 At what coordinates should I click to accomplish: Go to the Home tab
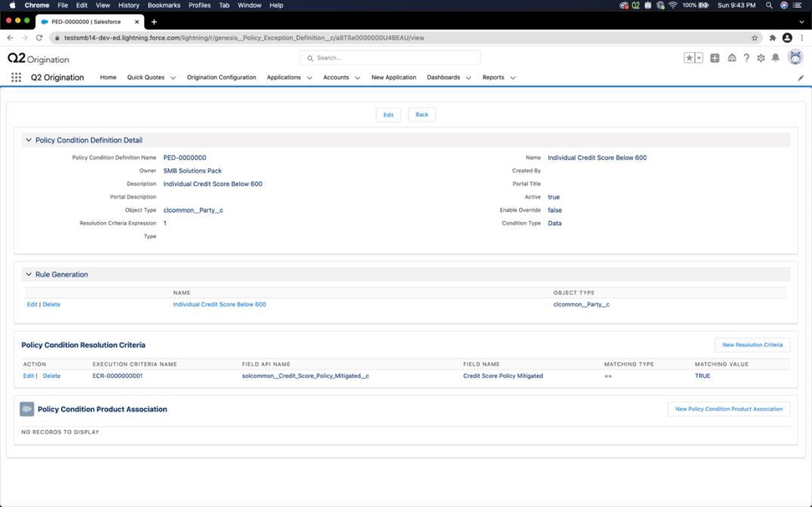click(108, 77)
